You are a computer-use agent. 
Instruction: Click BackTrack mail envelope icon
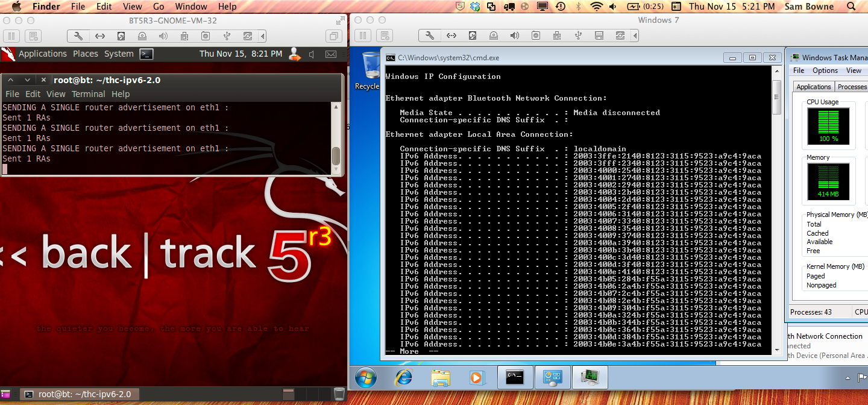click(331, 54)
